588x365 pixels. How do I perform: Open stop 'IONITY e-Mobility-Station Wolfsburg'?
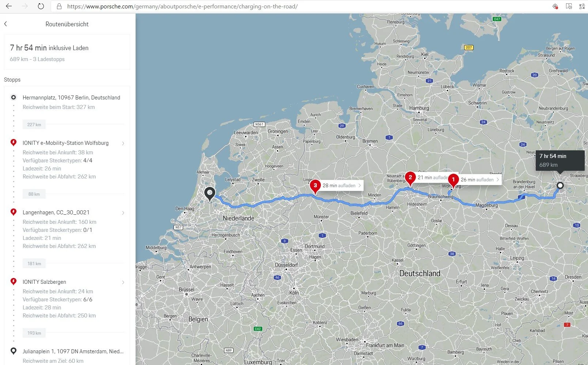click(65, 143)
